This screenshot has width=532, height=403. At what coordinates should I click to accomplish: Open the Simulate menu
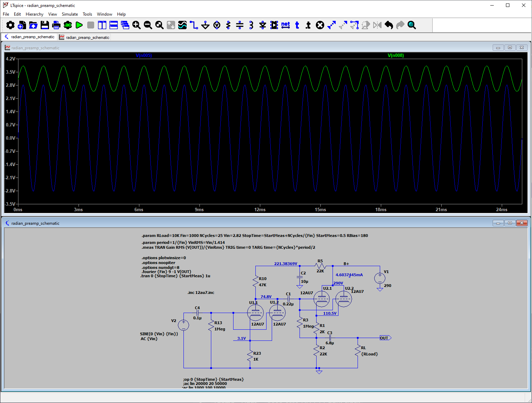[70, 14]
